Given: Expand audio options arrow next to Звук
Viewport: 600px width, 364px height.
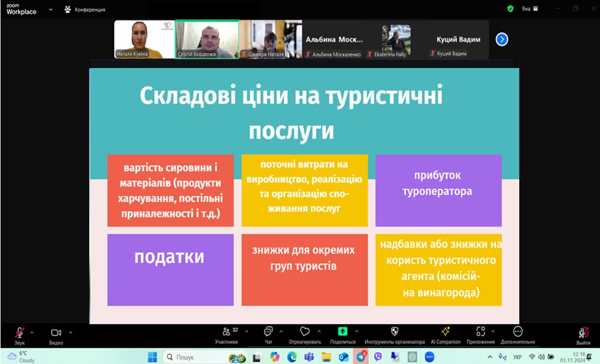Looking at the screenshot, I should tap(32, 332).
